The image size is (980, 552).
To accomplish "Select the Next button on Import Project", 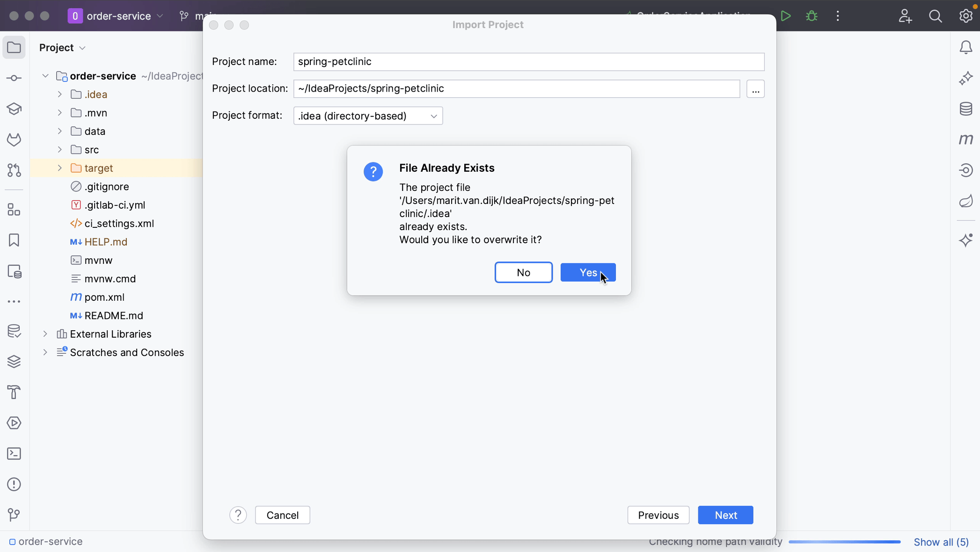I will [726, 514].
